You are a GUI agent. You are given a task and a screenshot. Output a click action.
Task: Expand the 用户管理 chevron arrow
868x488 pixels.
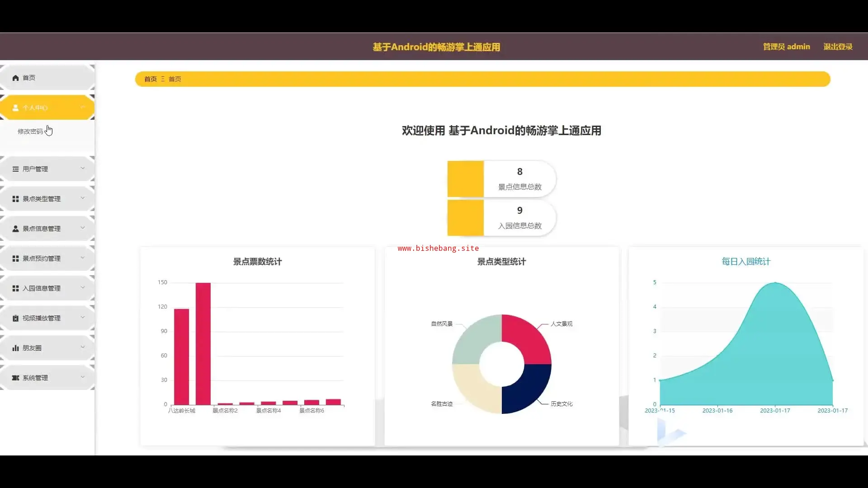83,168
